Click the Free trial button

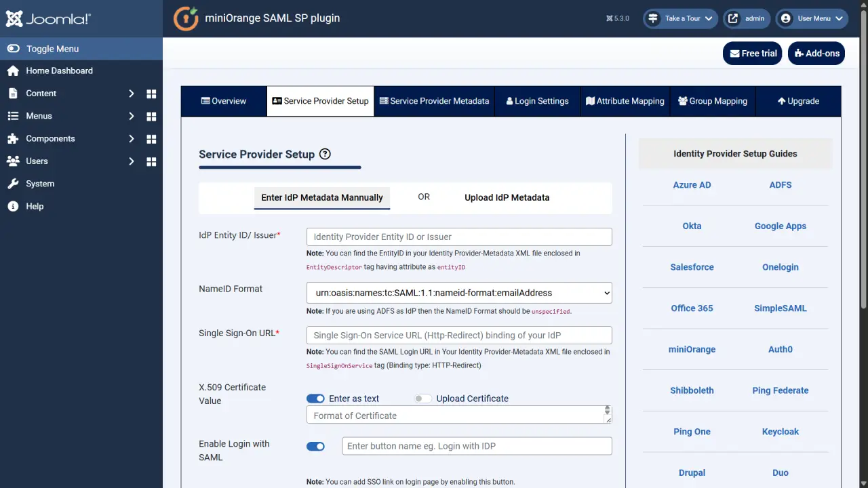(x=753, y=54)
